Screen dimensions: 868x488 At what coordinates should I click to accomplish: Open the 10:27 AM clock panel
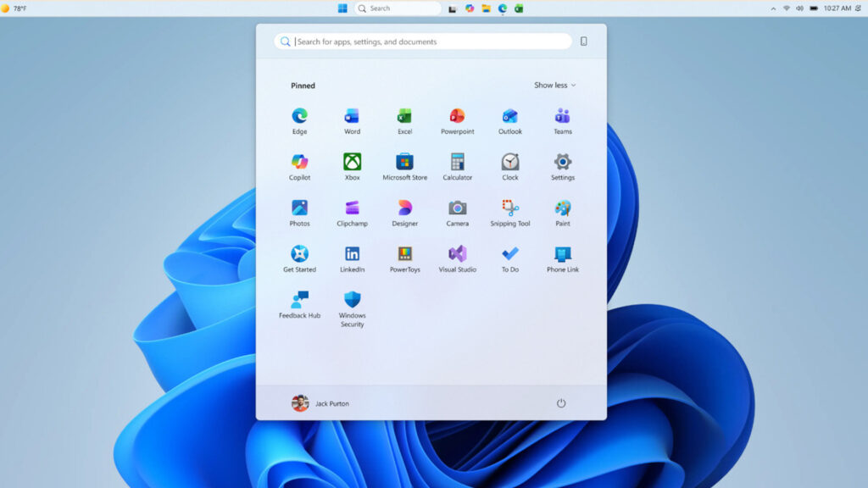click(x=837, y=8)
